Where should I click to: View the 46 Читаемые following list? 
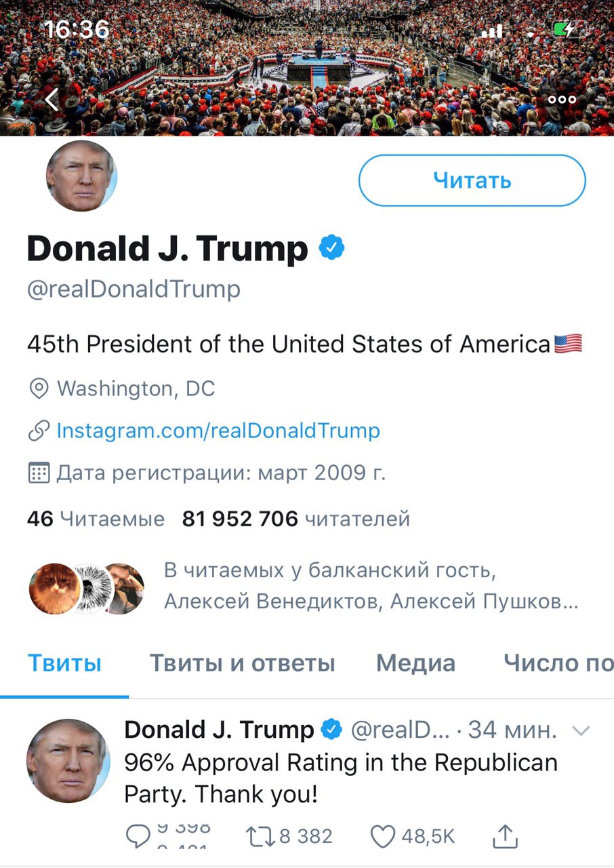tap(96, 519)
